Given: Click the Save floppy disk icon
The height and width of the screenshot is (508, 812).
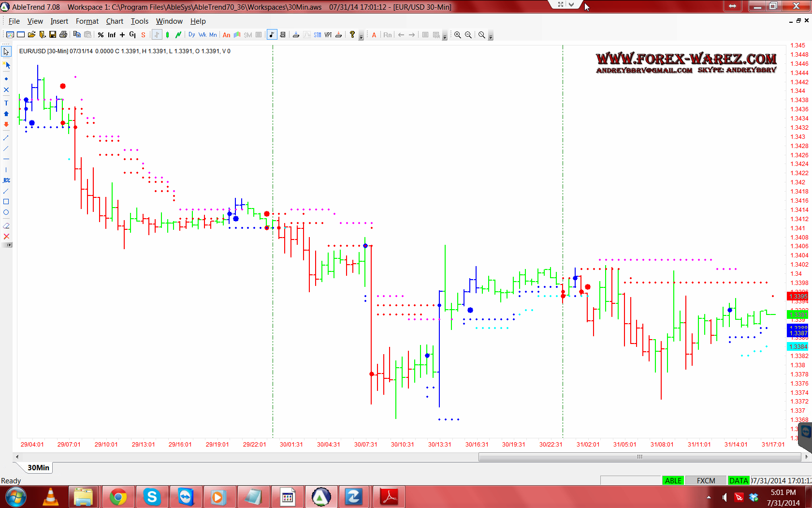Looking at the screenshot, I should 53,35.
